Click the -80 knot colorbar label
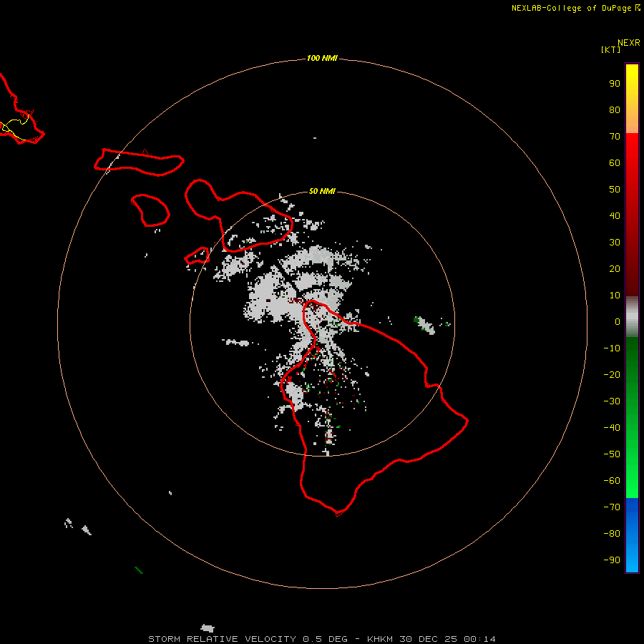Viewport: 644px width, 644px height. (612, 534)
